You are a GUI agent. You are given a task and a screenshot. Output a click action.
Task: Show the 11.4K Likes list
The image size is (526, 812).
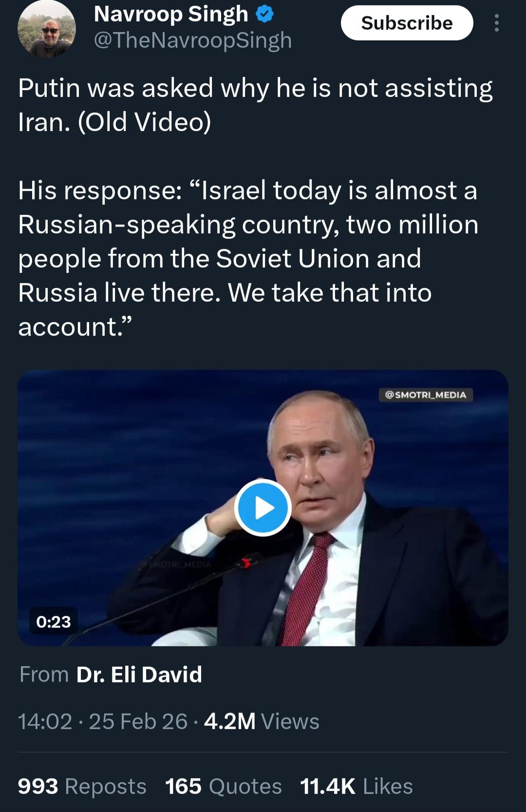pos(357,786)
